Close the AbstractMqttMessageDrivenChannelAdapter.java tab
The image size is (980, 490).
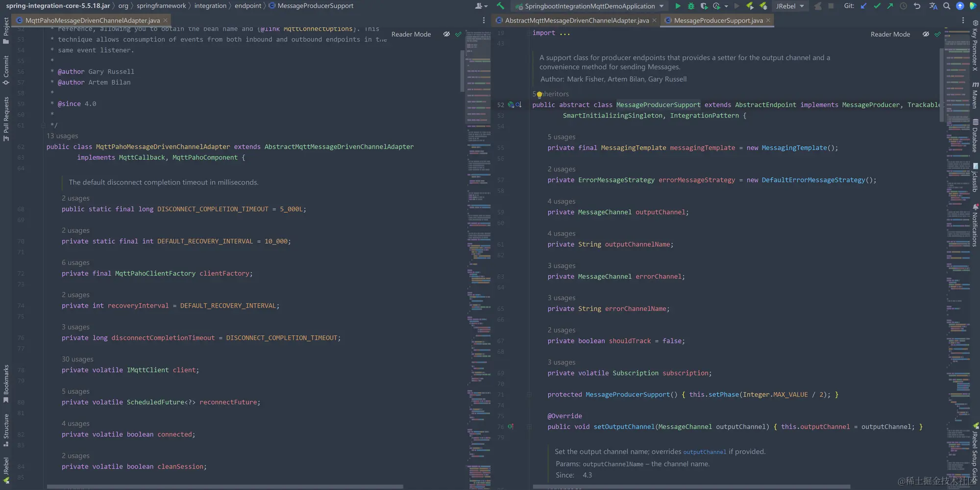click(654, 20)
